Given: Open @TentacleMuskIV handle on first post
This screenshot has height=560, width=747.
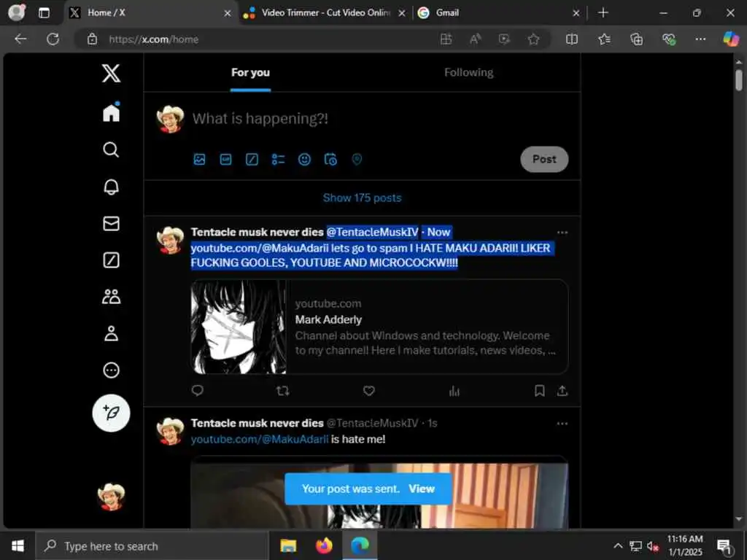Looking at the screenshot, I should [372, 232].
